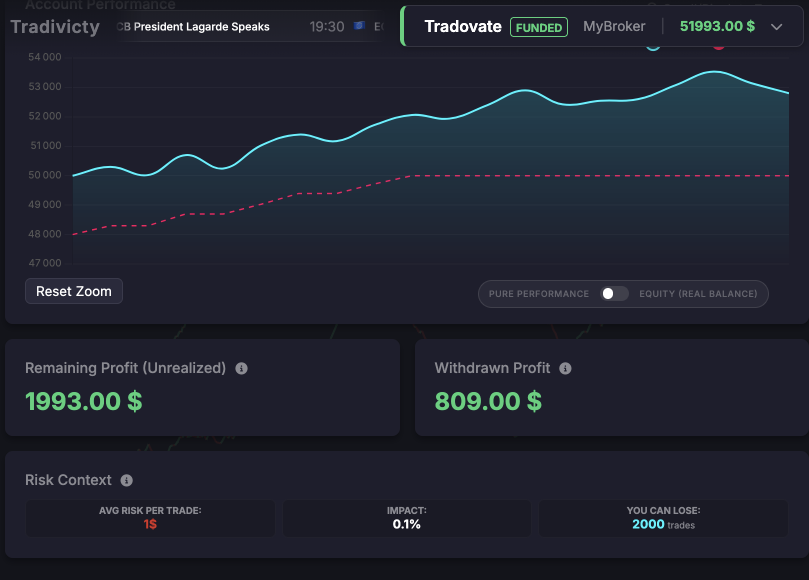Click the cyan equity curve peak
Image resolution: width=809 pixels, height=580 pixels.
[715, 72]
